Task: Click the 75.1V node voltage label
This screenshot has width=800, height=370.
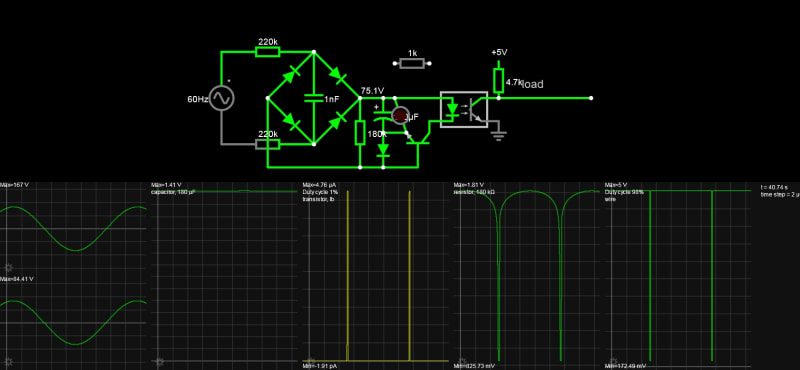Action: [372, 91]
